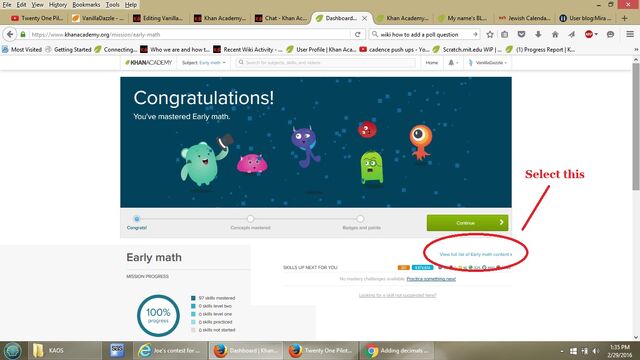Go to the Firefox home icon

(x=555, y=35)
